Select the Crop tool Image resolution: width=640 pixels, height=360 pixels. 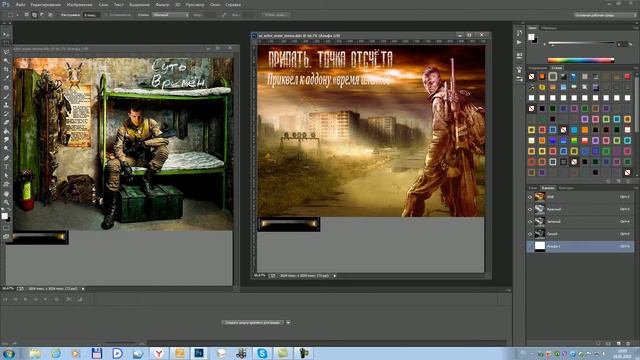tap(6, 70)
